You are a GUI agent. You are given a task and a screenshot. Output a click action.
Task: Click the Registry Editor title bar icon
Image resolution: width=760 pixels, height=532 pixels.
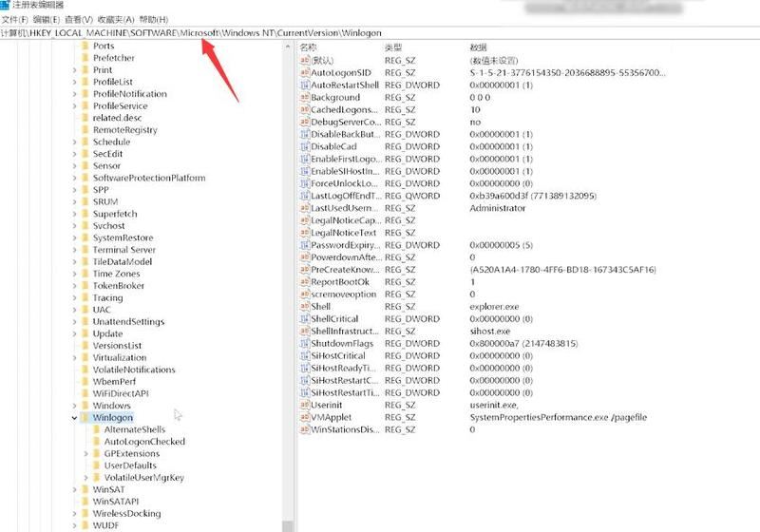(6, 6)
